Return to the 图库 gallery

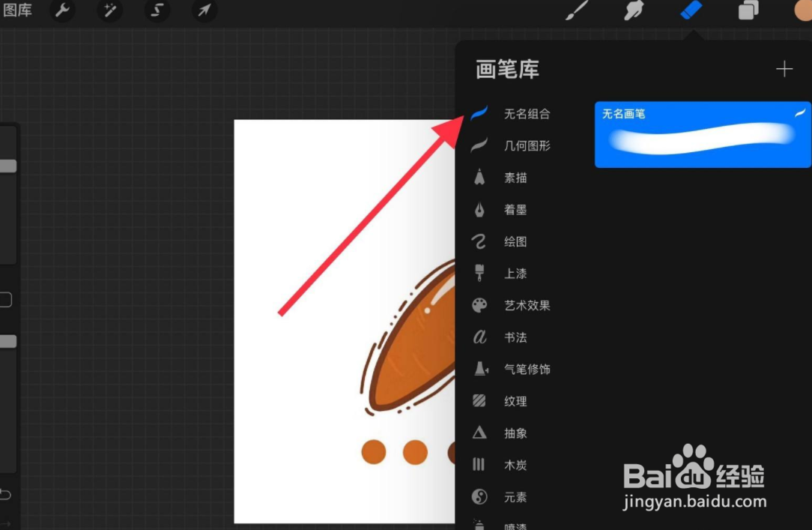[x=19, y=10]
